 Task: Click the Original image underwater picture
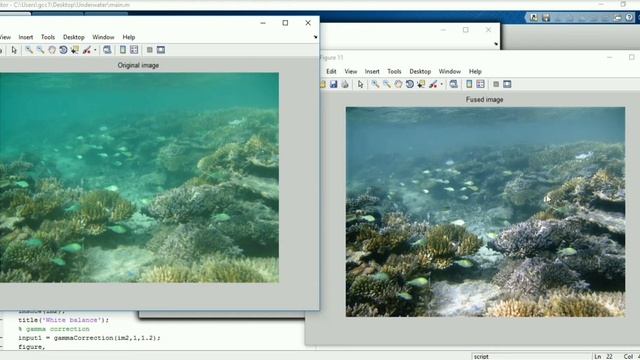(139, 178)
